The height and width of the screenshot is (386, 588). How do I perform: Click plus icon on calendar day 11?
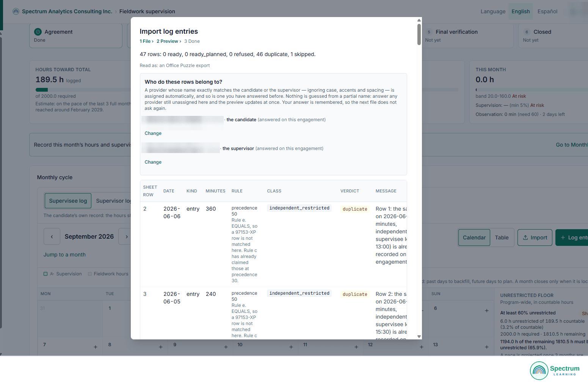point(356,347)
